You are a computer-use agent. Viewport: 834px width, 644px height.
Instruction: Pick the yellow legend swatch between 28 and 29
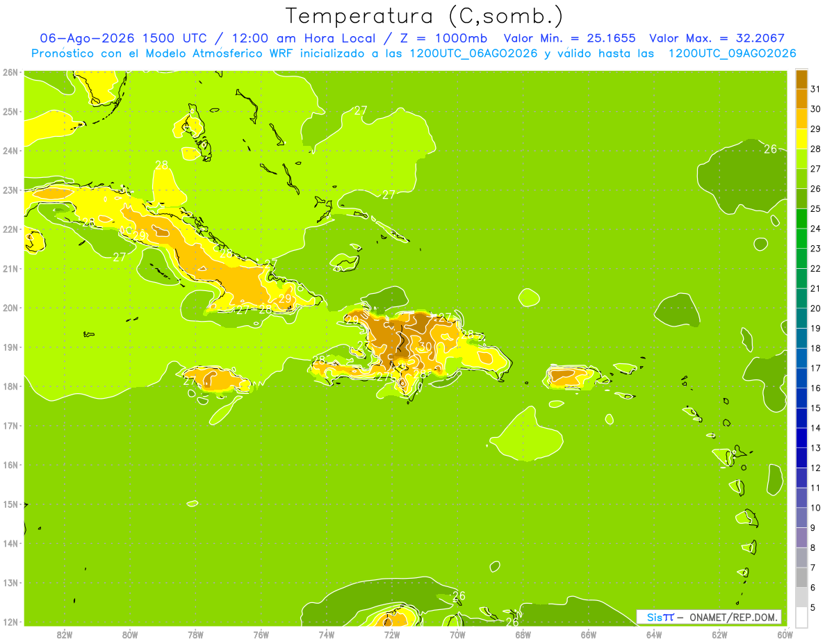pos(802,139)
